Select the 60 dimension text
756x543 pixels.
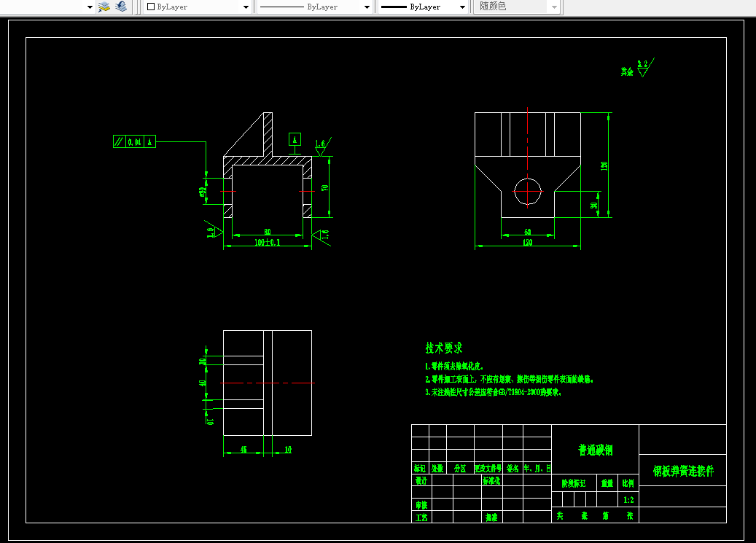click(x=528, y=232)
